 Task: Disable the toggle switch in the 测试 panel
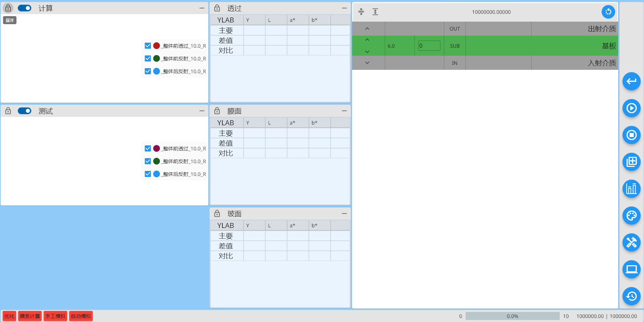(24, 111)
